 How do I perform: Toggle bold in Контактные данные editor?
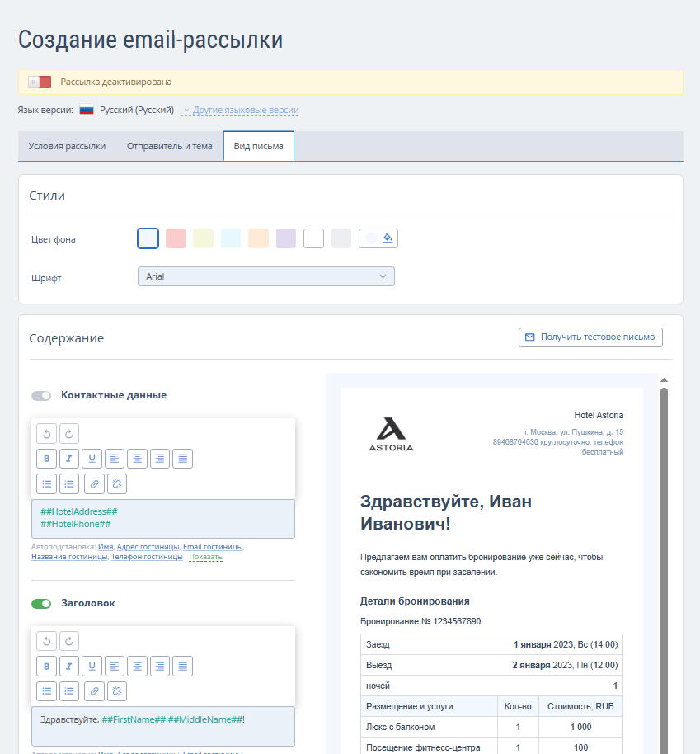[47, 459]
